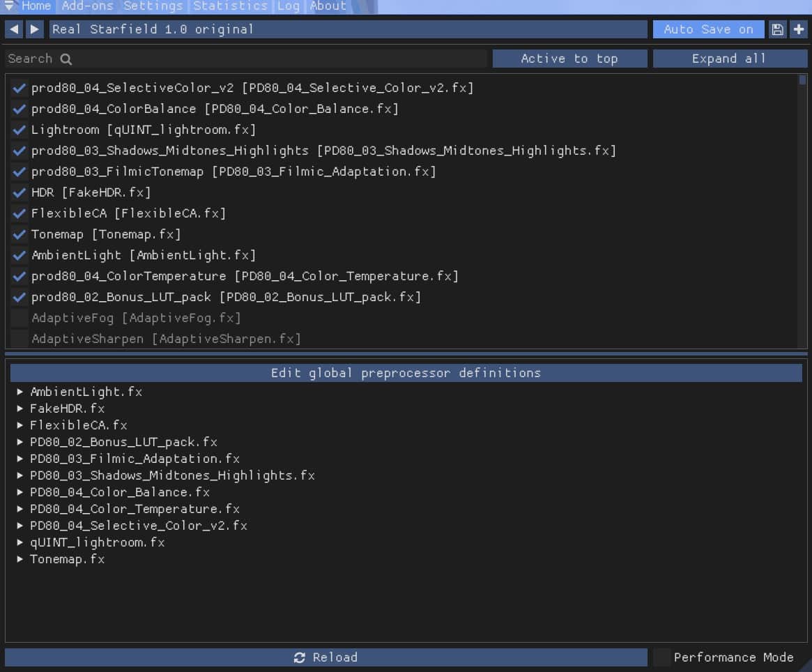Click the next preset right arrow
812x672 pixels.
[34, 29]
